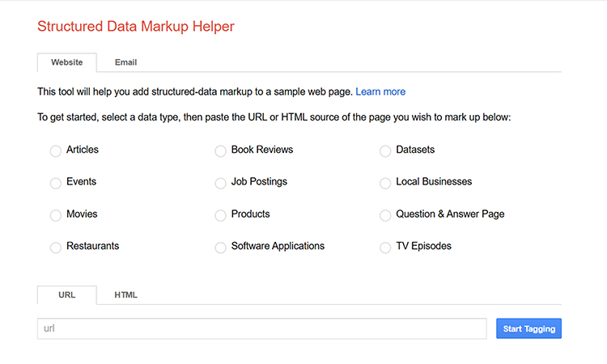Select the Software Applications data type

(220, 248)
